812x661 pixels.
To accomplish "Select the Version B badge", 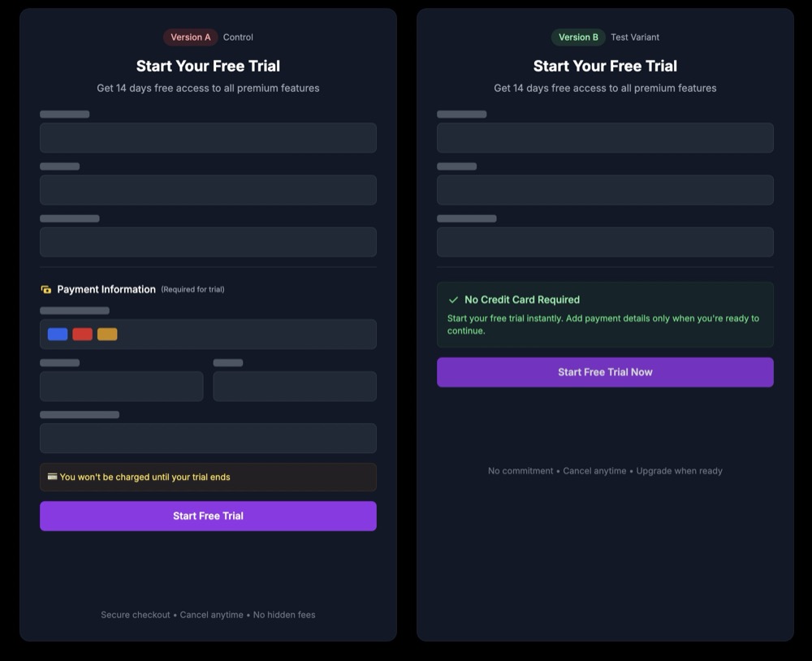I will tap(578, 37).
